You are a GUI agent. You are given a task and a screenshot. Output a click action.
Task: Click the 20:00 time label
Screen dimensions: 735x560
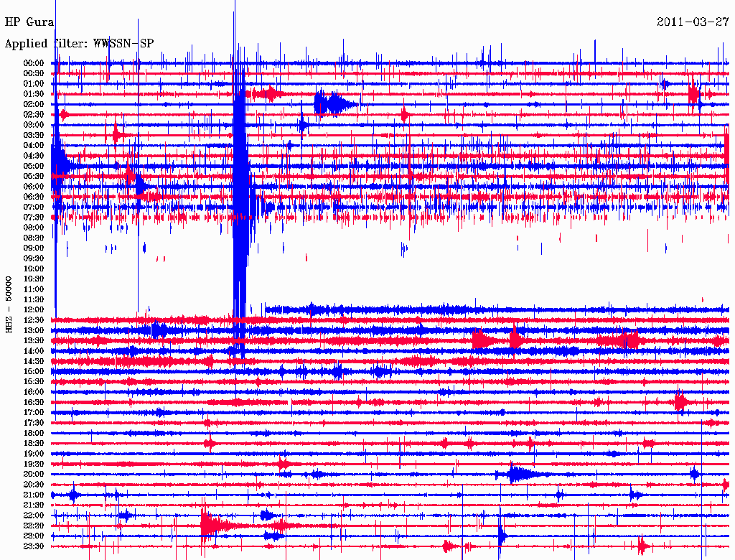(34, 475)
